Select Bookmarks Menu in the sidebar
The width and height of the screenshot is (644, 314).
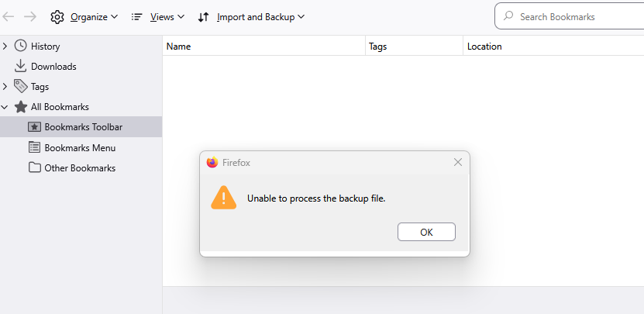pos(80,147)
